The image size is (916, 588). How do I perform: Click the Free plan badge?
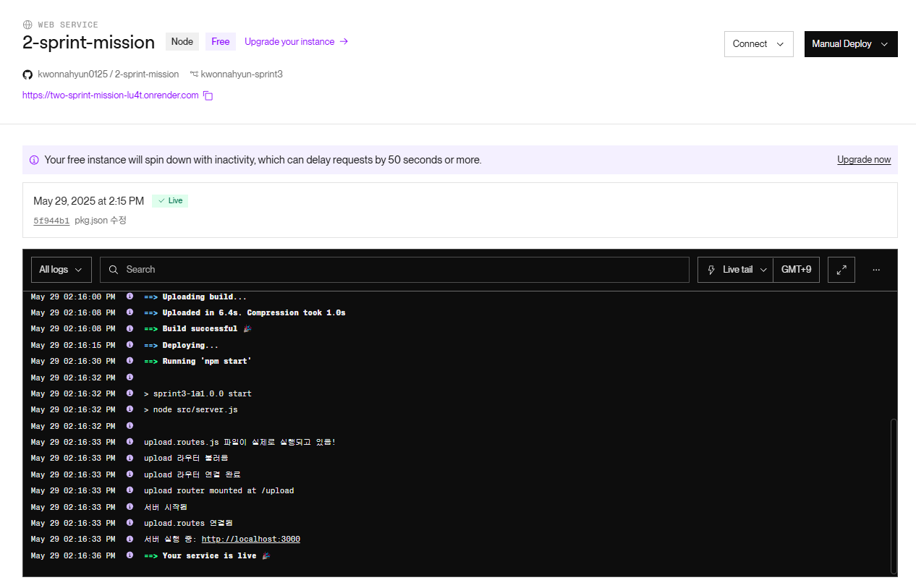[221, 42]
